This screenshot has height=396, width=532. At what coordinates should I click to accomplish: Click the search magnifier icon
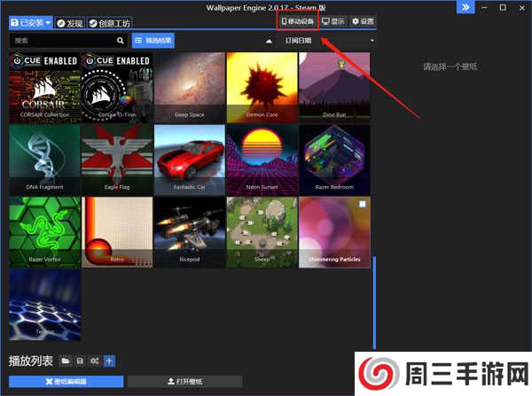click(121, 41)
